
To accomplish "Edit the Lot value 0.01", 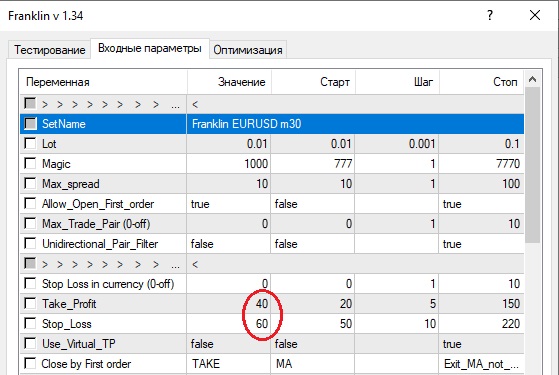I will click(229, 144).
